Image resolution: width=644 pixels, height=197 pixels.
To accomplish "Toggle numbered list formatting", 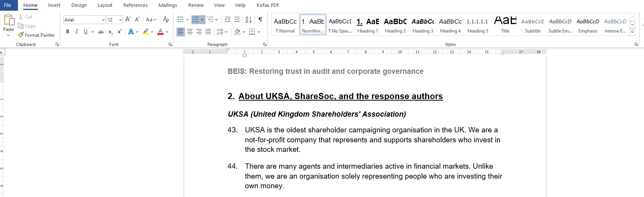I will [x=195, y=20].
